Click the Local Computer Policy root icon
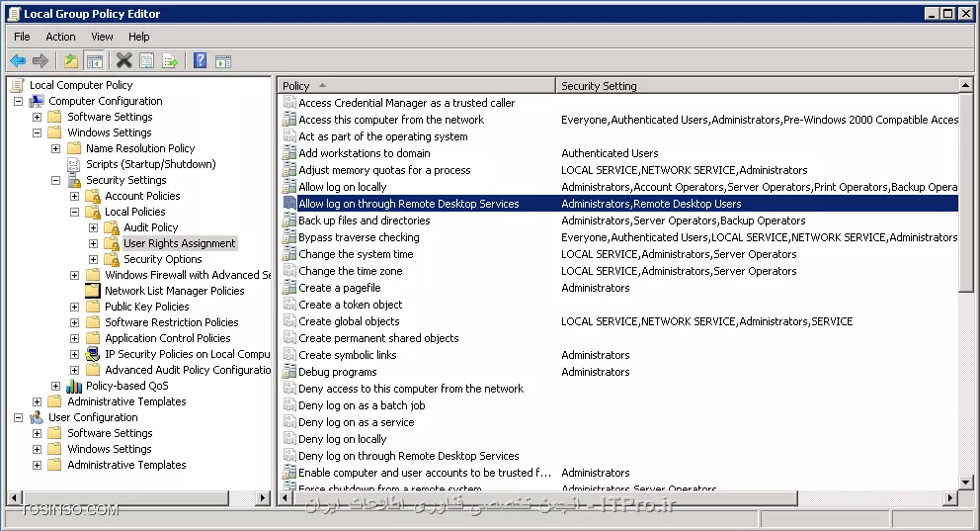Viewport: 980px width, 531px height. (18, 85)
